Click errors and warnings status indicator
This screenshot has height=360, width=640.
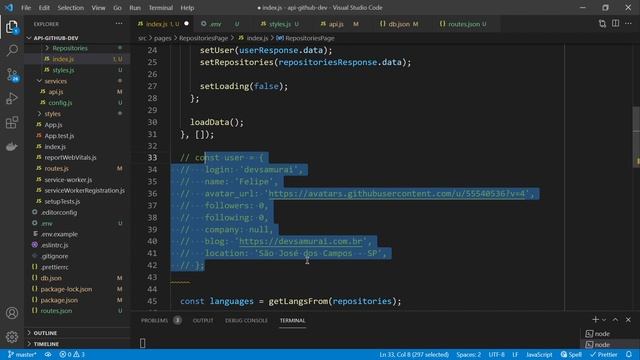click(72, 354)
